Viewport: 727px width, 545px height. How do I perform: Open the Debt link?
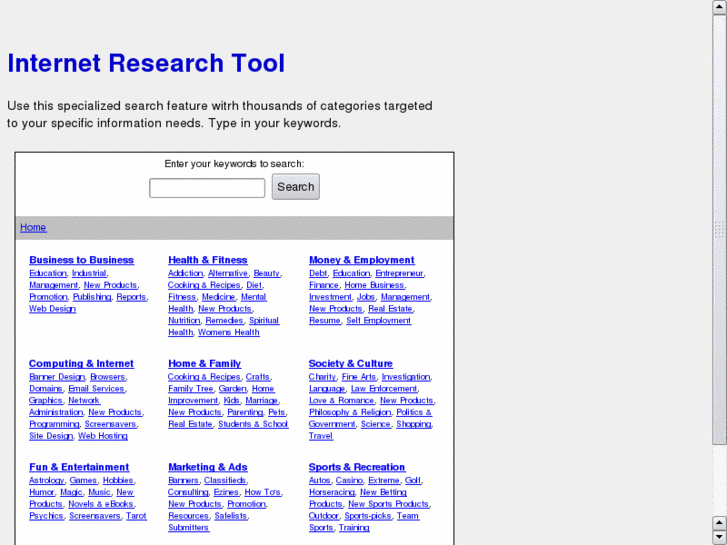coord(318,273)
